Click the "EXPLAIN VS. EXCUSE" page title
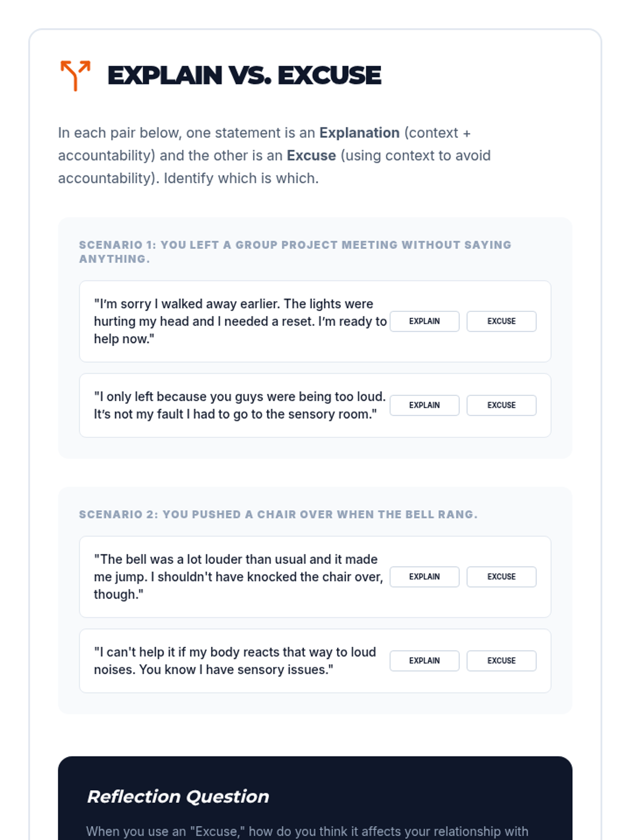This screenshot has height=840, width=630. [244, 75]
